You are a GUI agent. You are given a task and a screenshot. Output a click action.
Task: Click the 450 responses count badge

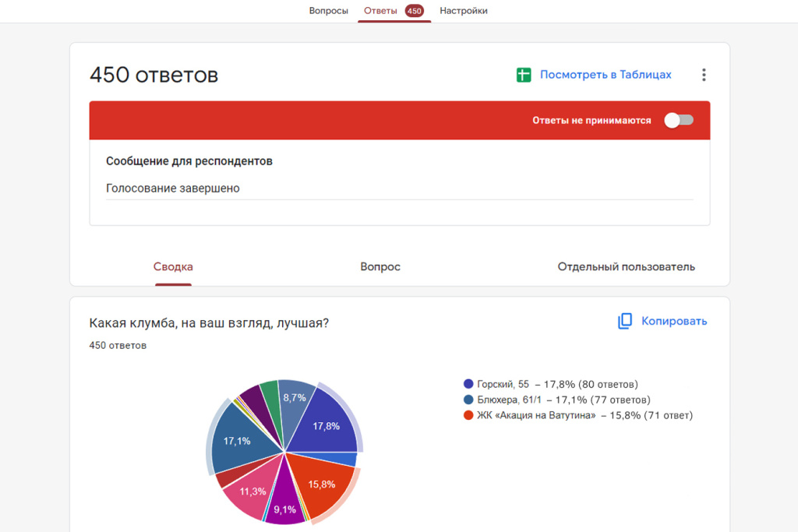[x=415, y=11]
